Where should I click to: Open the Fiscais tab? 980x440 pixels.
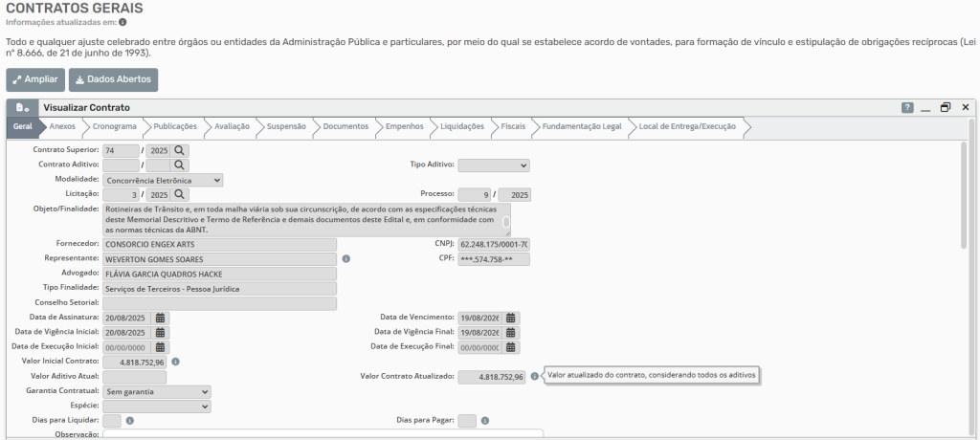pos(513,126)
